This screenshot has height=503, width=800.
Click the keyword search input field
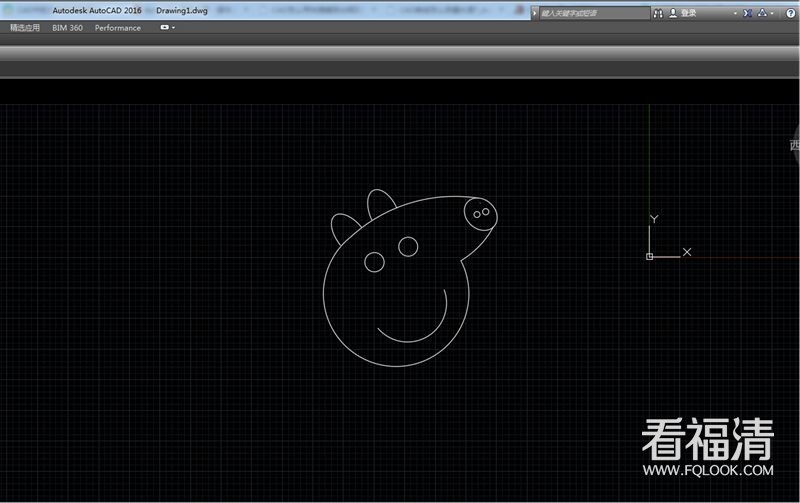594,13
